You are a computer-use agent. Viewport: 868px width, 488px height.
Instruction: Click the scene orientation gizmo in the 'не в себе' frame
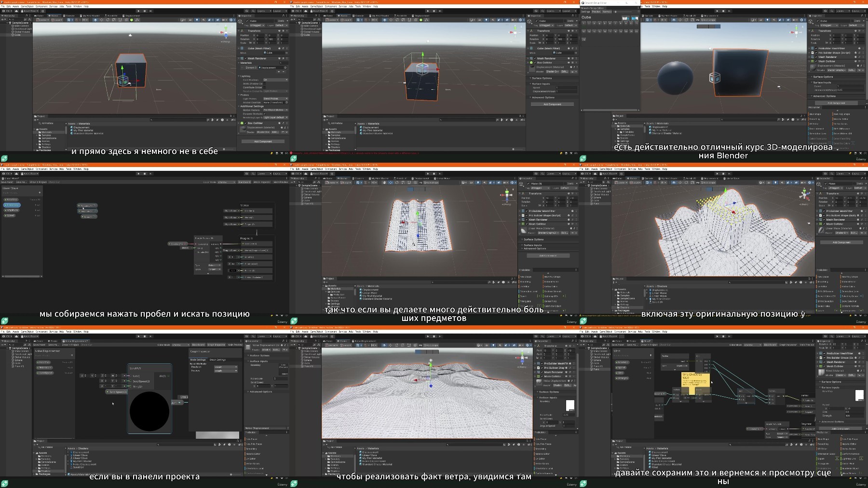coord(226,33)
